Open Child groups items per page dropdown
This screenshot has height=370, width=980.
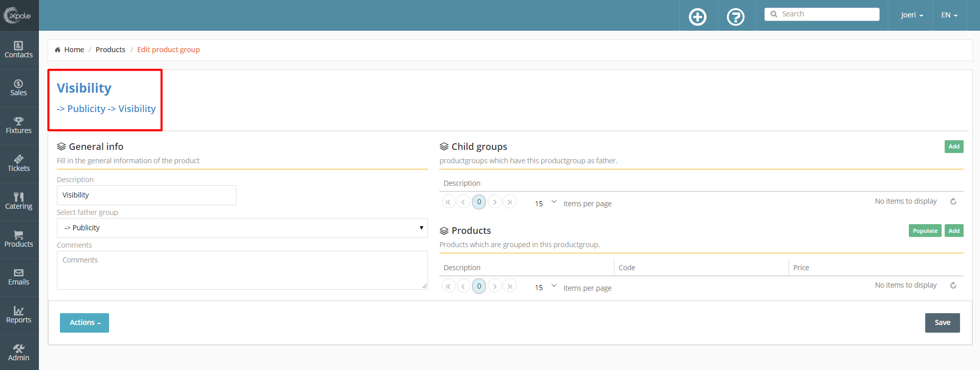tap(545, 203)
